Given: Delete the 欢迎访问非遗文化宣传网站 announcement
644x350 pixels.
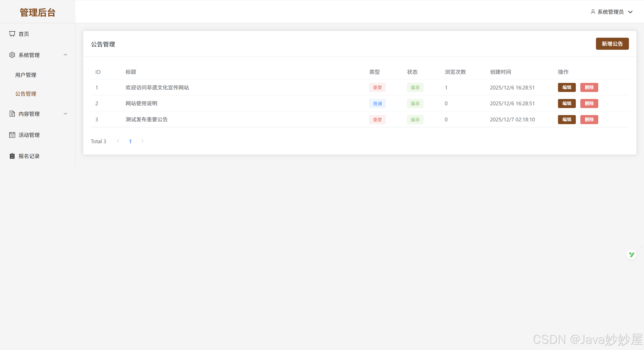Looking at the screenshot, I should 589,87.
